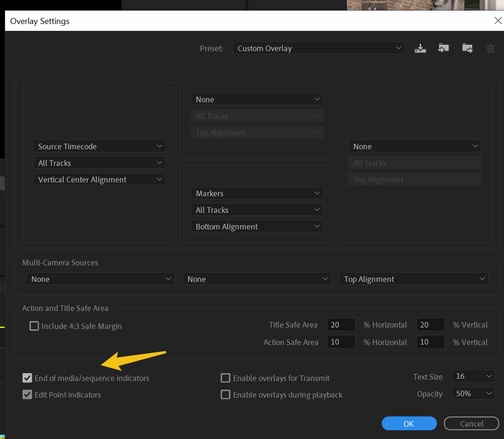Viewport: 504px width, 439px height.
Task: Open the Source Timecode overlay dropdown
Action: point(99,146)
